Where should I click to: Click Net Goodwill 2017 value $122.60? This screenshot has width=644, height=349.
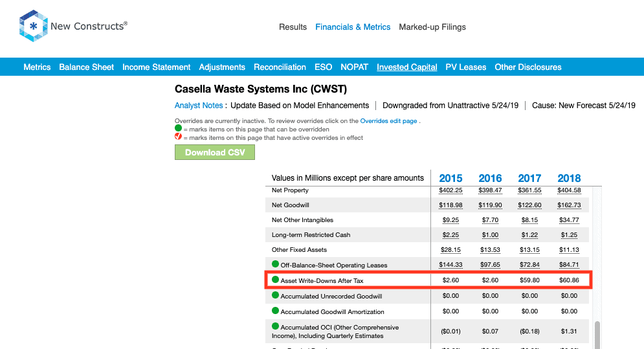point(529,205)
